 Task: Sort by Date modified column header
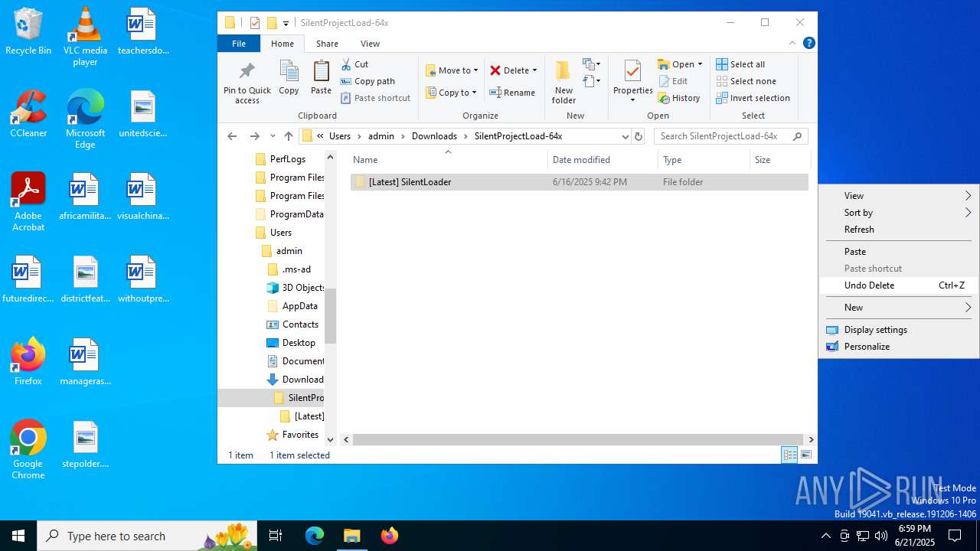click(603, 160)
